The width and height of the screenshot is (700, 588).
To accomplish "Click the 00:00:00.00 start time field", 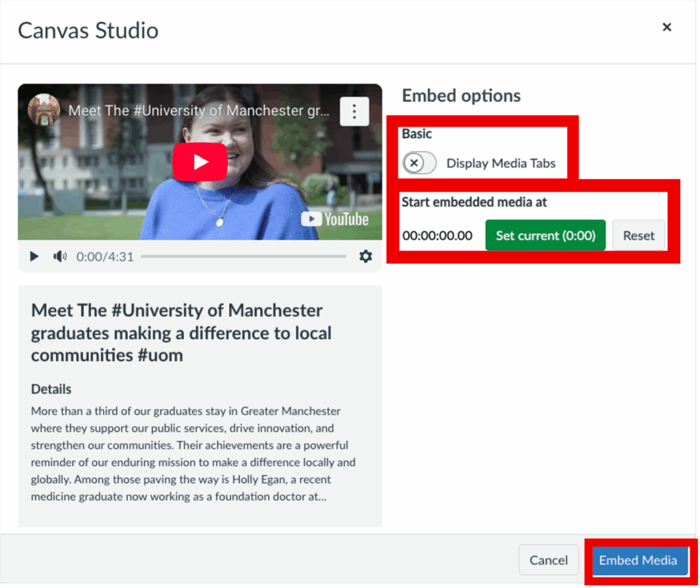I will [x=437, y=236].
